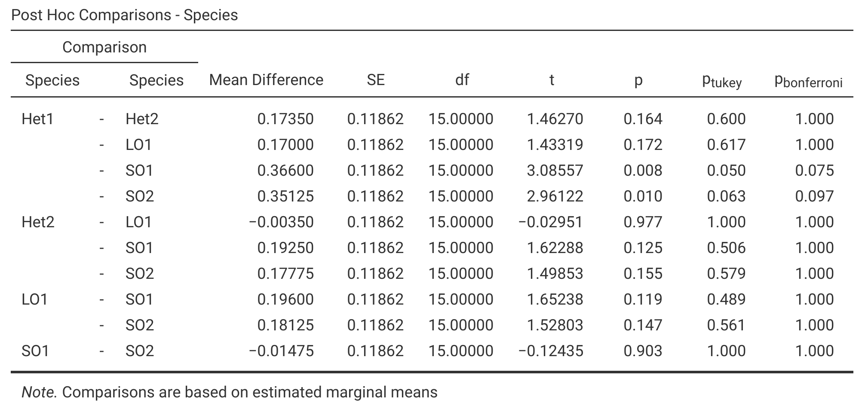Select the Tukey p value 0.050

tap(726, 171)
